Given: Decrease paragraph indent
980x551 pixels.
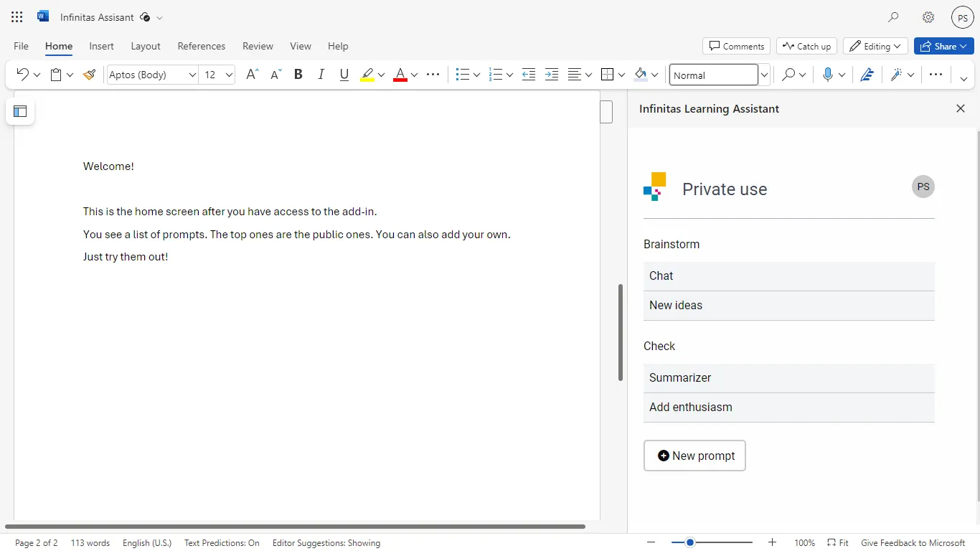Looking at the screenshot, I should [529, 75].
